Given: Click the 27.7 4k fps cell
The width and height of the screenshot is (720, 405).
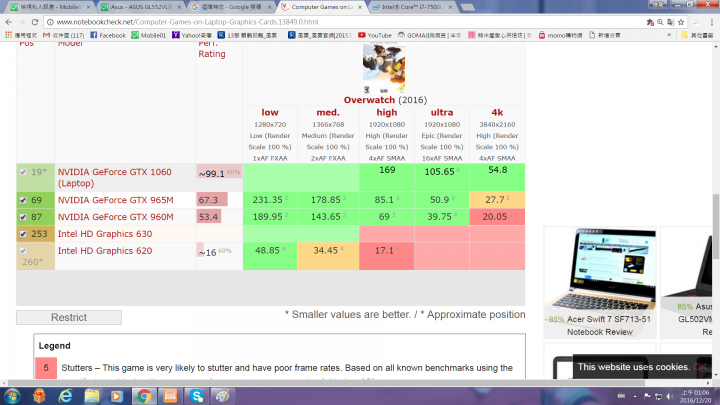Looking at the screenshot, I should (x=497, y=200).
